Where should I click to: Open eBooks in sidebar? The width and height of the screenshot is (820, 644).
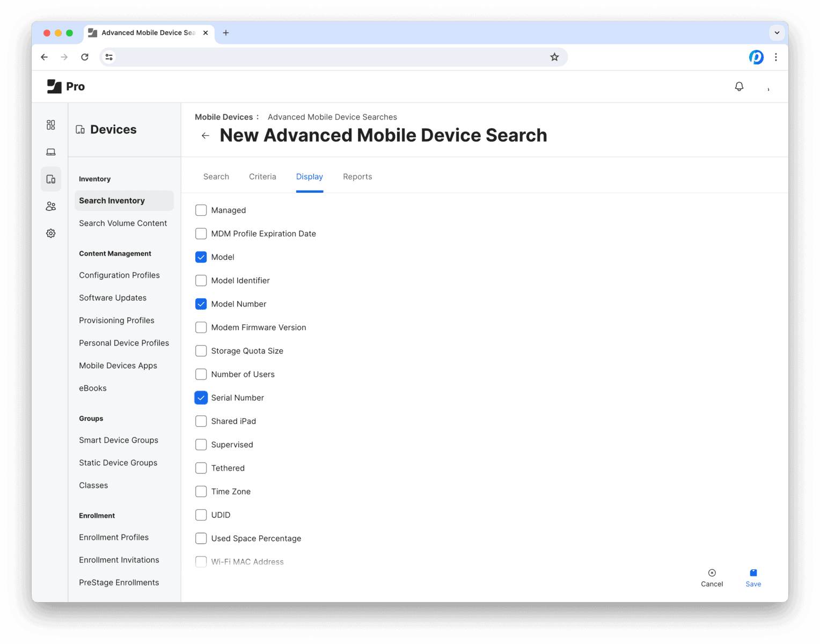coord(93,388)
